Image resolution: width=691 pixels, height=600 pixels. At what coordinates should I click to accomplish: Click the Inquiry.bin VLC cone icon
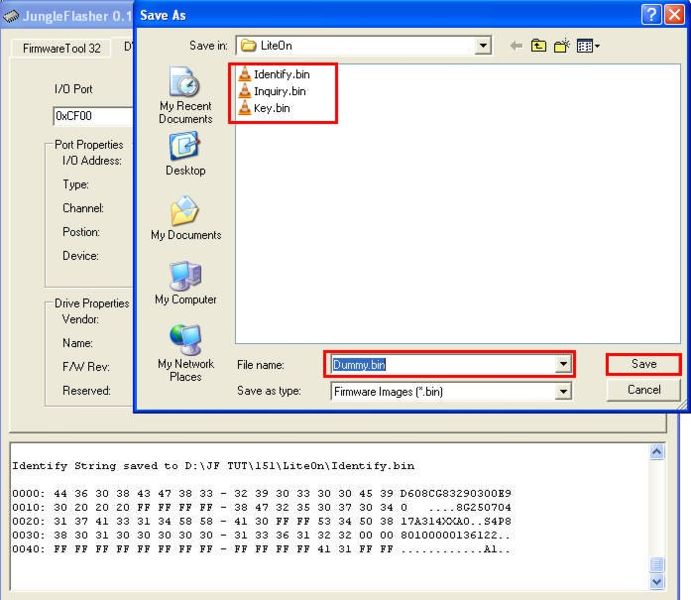[x=245, y=91]
